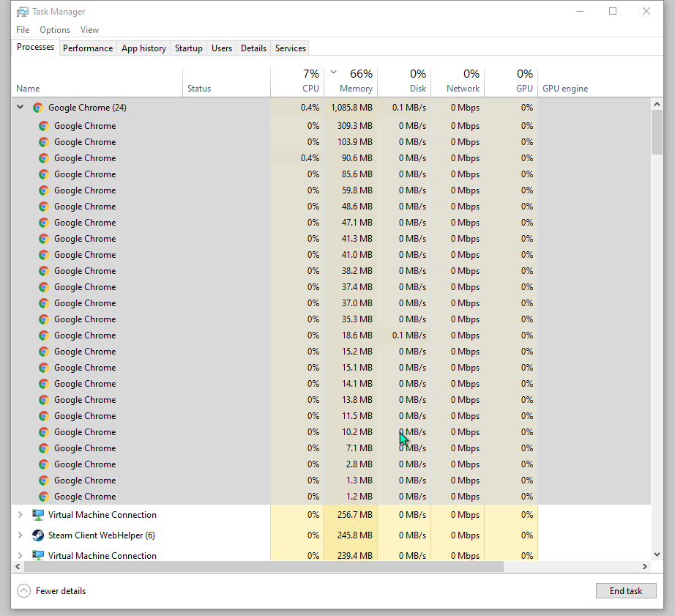
Task: Switch to the App history tab
Action: pyautogui.click(x=143, y=48)
